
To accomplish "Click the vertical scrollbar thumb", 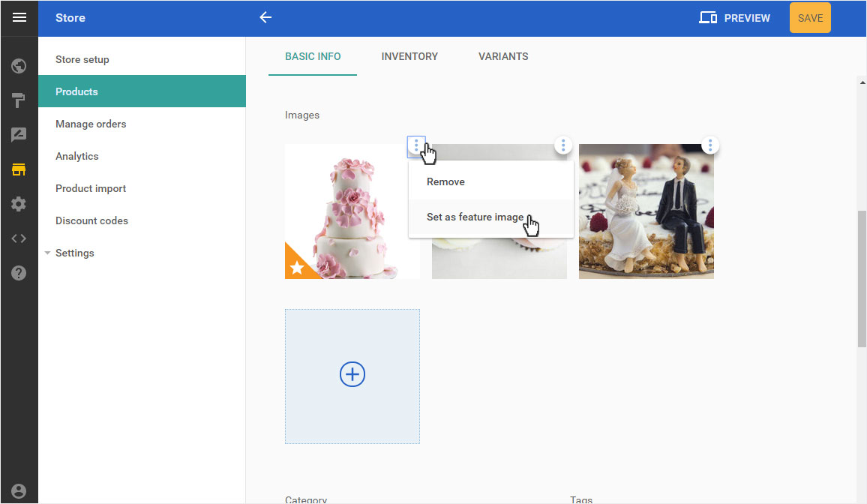I will [x=862, y=278].
